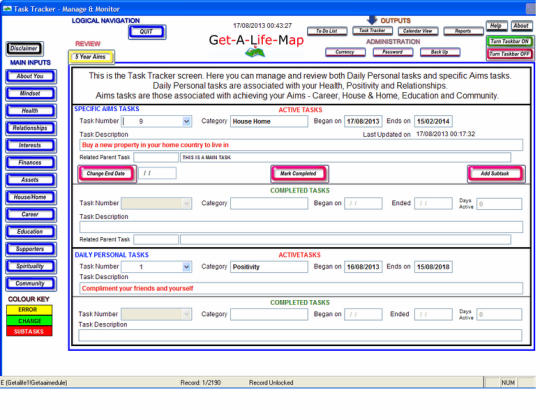This screenshot has width=540, height=420.
Task: Click the yellow ERROR colour key
Action: pyautogui.click(x=29, y=310)
